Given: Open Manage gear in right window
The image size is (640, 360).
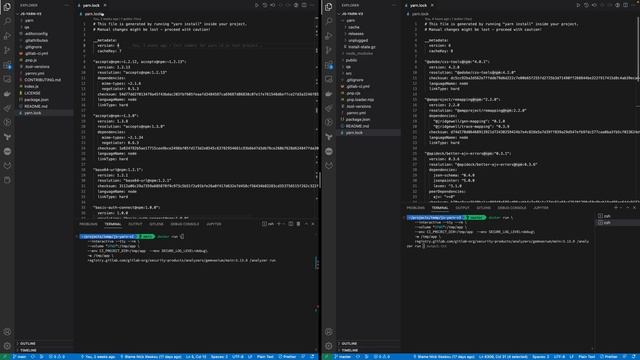Looking at the screenshot, I should [x=329, y=346].
